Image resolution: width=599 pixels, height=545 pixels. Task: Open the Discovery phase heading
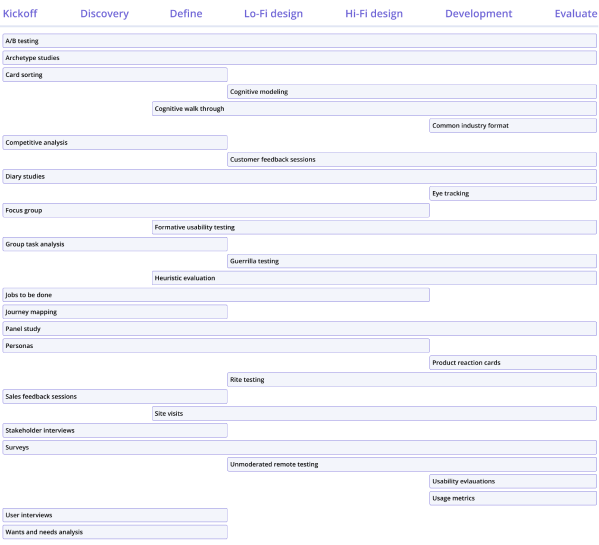point(104,14)
